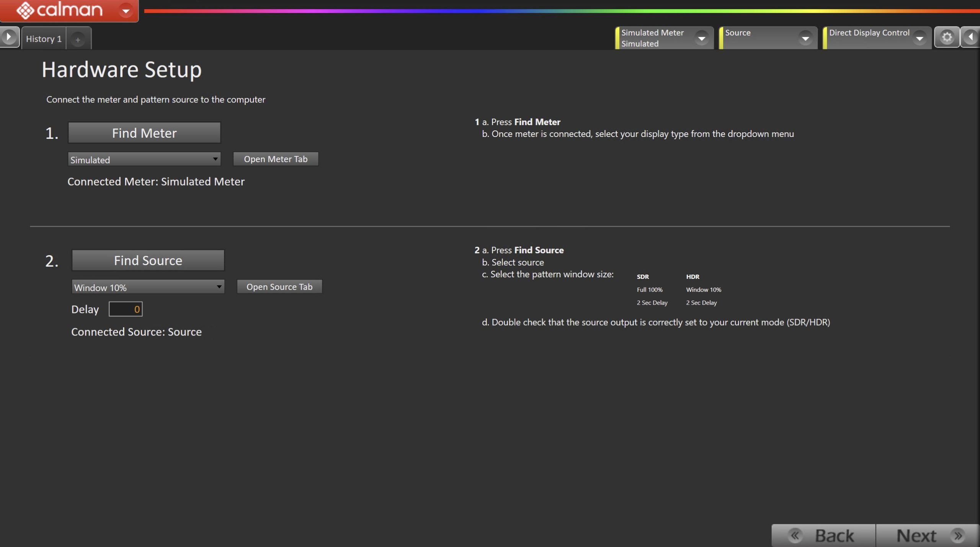Click the Calman logo button
The width and height of the screenshot is (980, 547).
[59, 10]
